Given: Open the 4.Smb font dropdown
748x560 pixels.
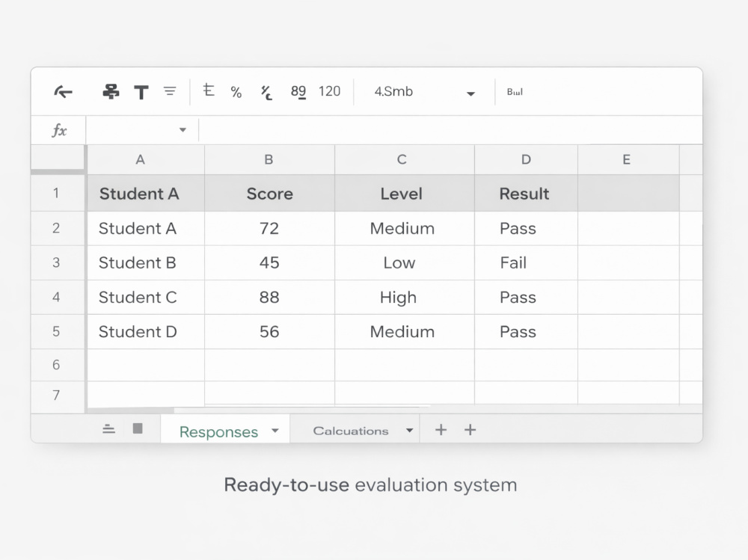Looking at the screenshot, I should click(x=425, y=91).
